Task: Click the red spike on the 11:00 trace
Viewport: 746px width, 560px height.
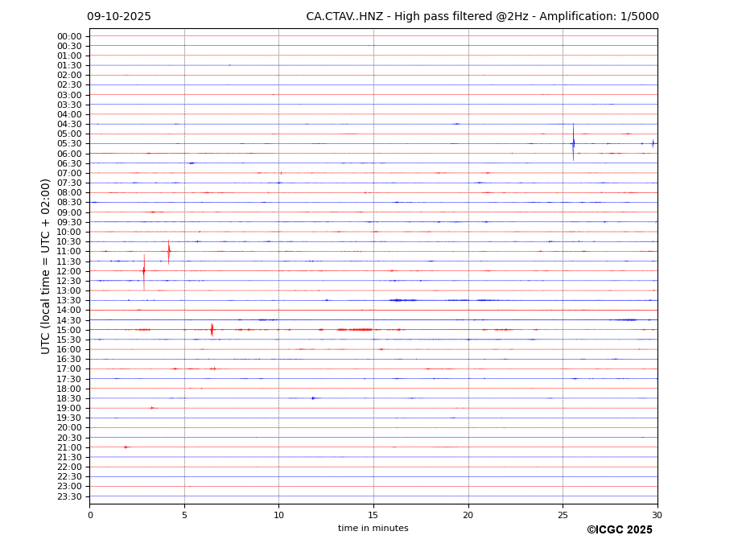Action: (169, 251)
